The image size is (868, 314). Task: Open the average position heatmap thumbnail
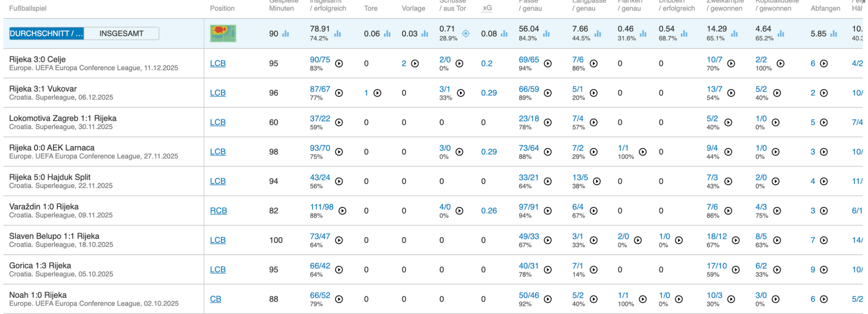point(223,34)
